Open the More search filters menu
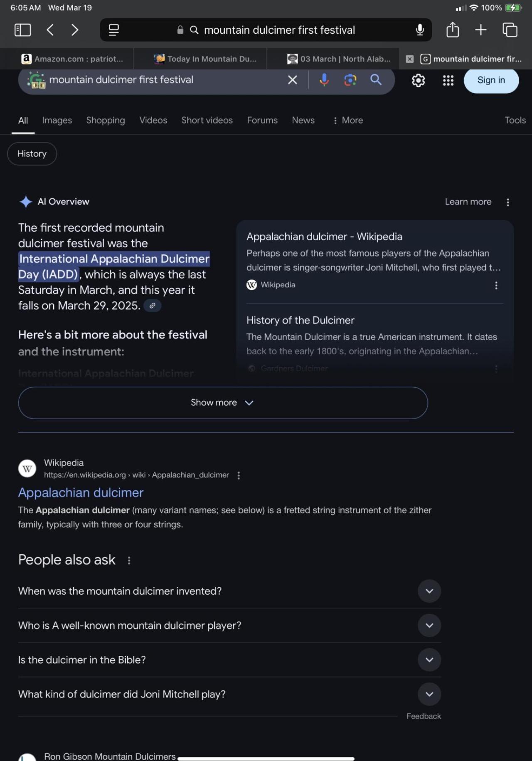The width and height of the screenshot is (532, 761). tap(348, 120)
